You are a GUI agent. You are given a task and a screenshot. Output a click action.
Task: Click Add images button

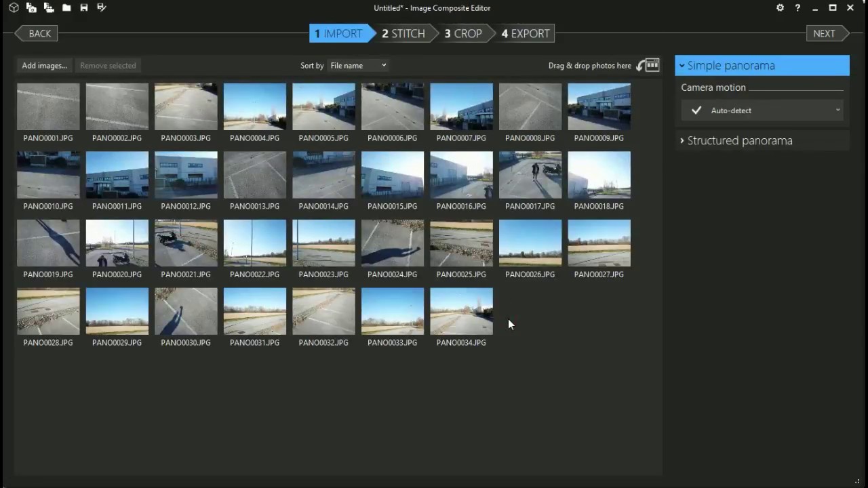45,66
